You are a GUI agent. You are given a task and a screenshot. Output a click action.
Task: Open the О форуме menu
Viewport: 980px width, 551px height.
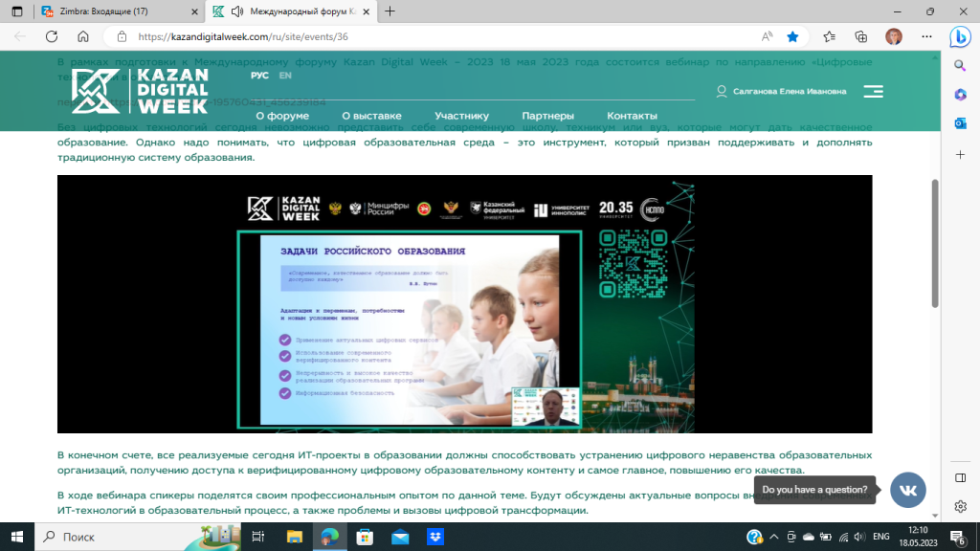click(x=282, y=116)
